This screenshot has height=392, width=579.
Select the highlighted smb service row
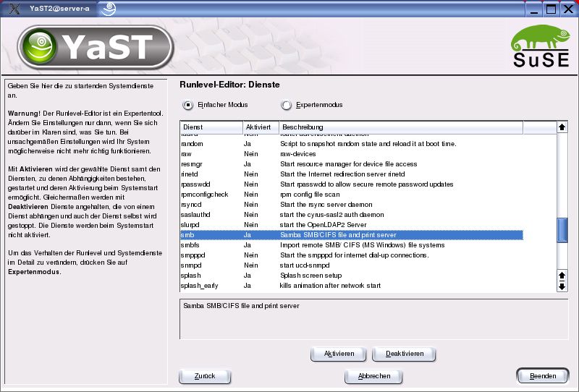coord(352,235)
